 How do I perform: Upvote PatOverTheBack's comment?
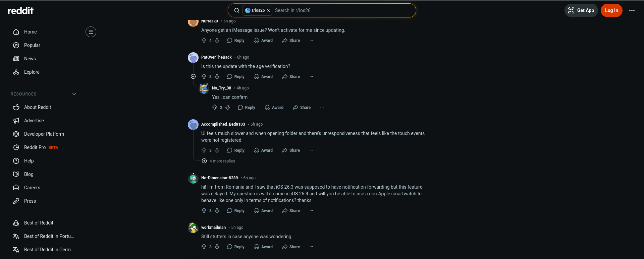pyautogui.click(x=204, y=77)
